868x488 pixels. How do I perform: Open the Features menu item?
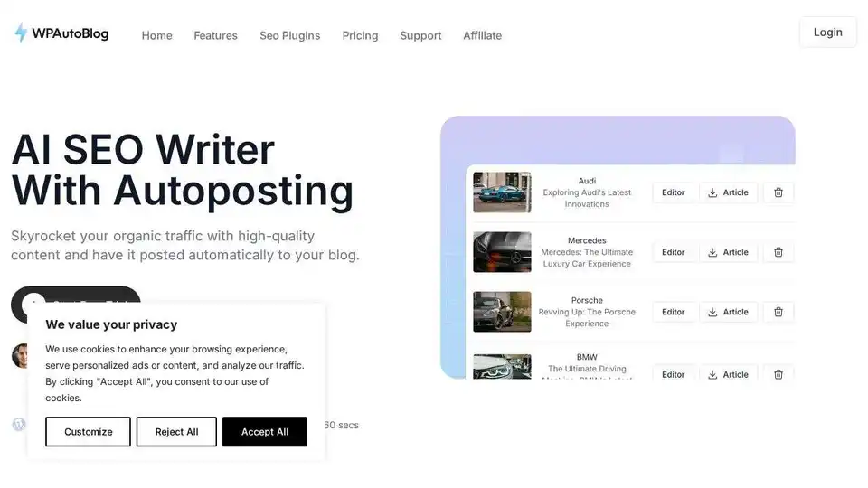point(215,35)
